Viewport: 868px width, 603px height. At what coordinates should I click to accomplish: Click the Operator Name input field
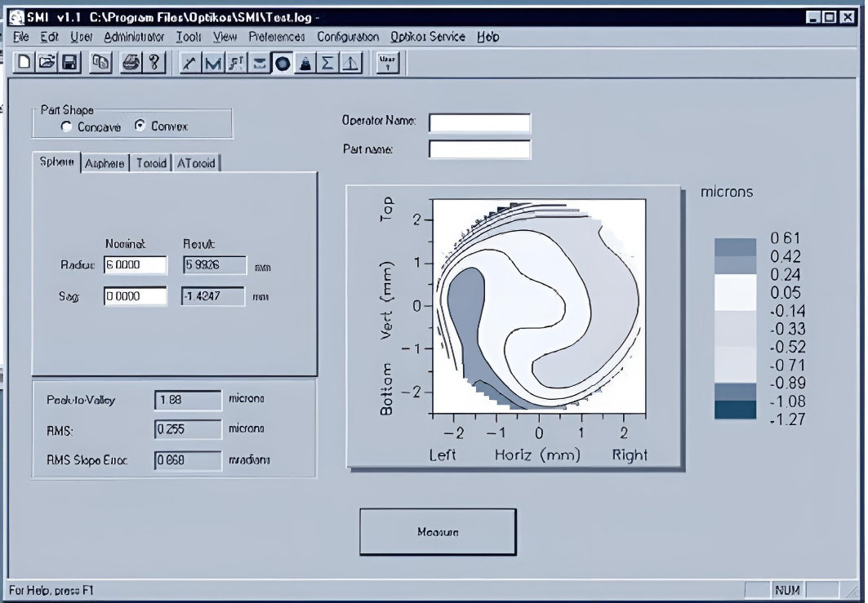[x=479, y=122]
